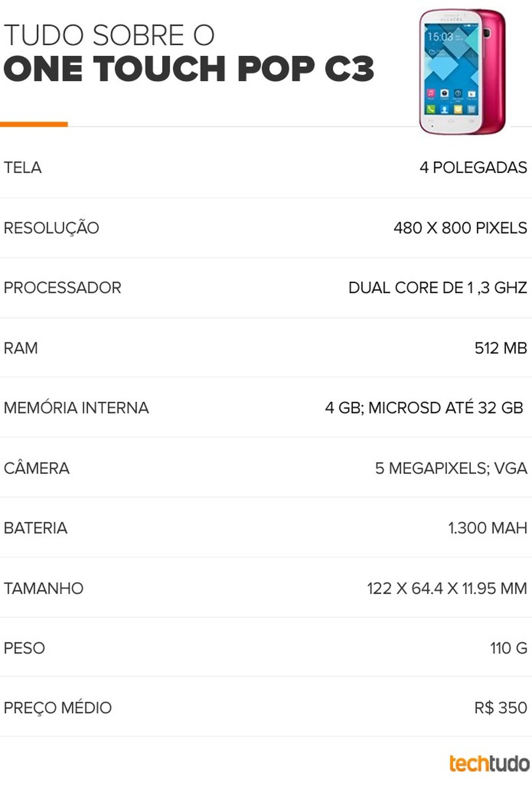Image resolution: width=532 pixels, height=796 pixels.
Task: Click the DUAL CORE DE 1,3 GHZ value
Action: (437, 288)
